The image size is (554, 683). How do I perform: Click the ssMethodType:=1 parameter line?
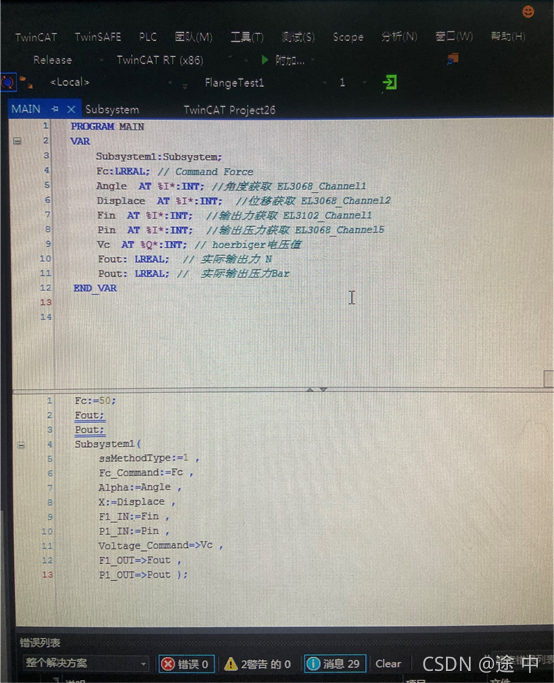click(x=149, y=458)
